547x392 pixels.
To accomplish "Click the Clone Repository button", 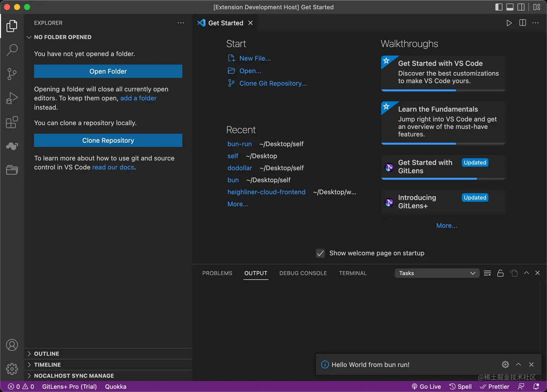I will tap(108, 140).
